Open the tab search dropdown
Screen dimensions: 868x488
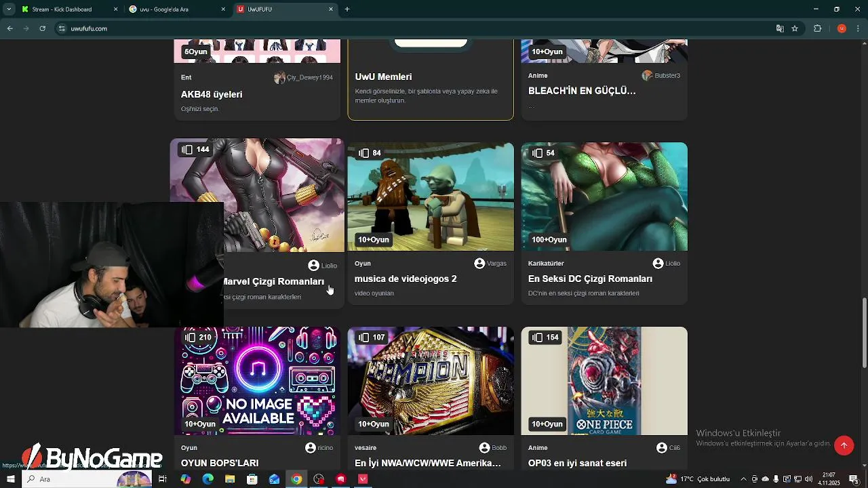[9, 9]
